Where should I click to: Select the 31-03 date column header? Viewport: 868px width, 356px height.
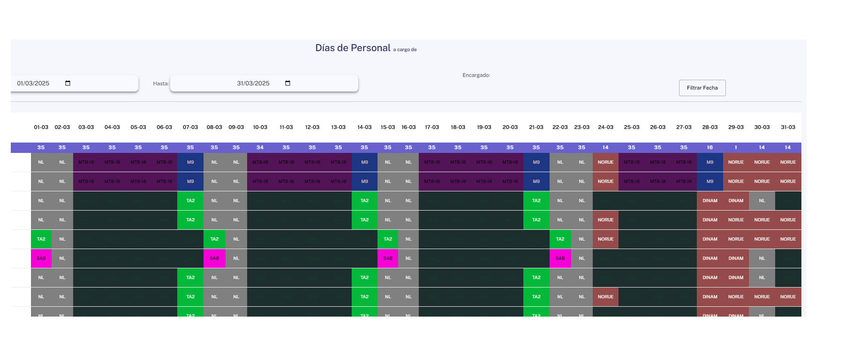tap(788, 127)
